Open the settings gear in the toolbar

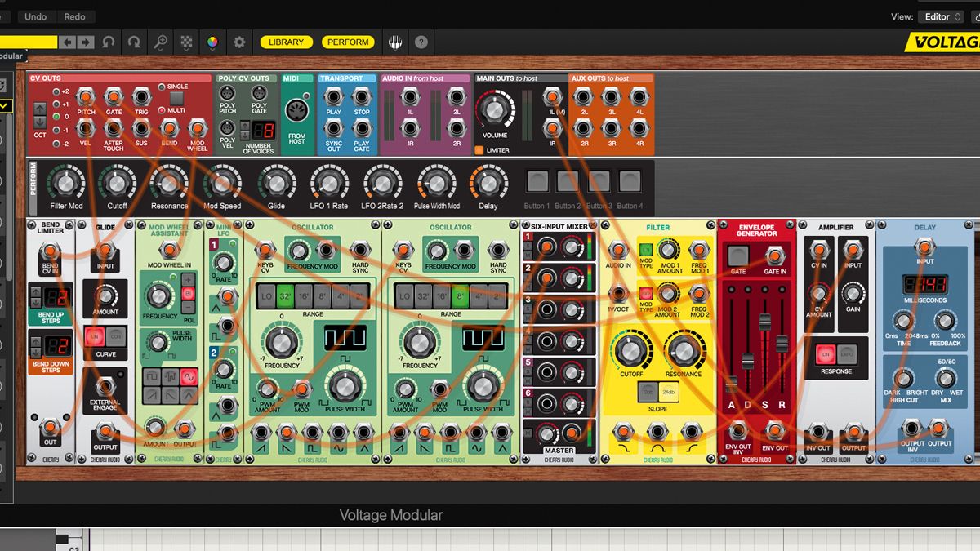tap(238, 41)
